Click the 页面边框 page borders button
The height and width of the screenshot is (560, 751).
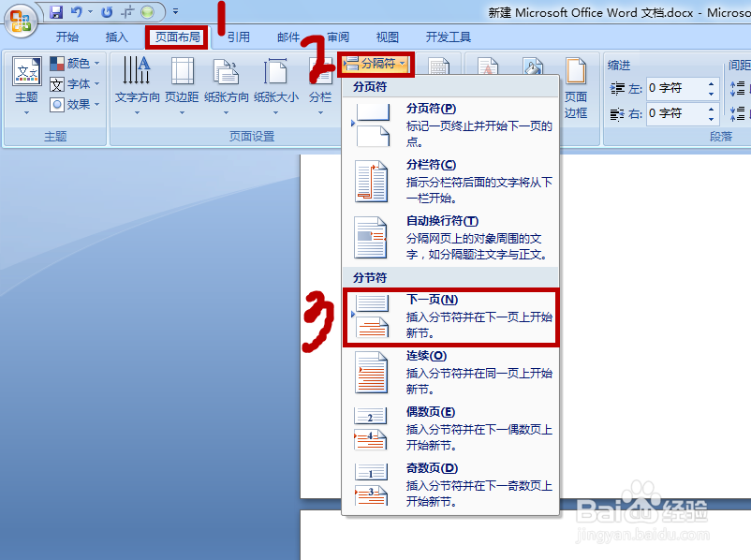pyautogui.click(x=576, y=89)
